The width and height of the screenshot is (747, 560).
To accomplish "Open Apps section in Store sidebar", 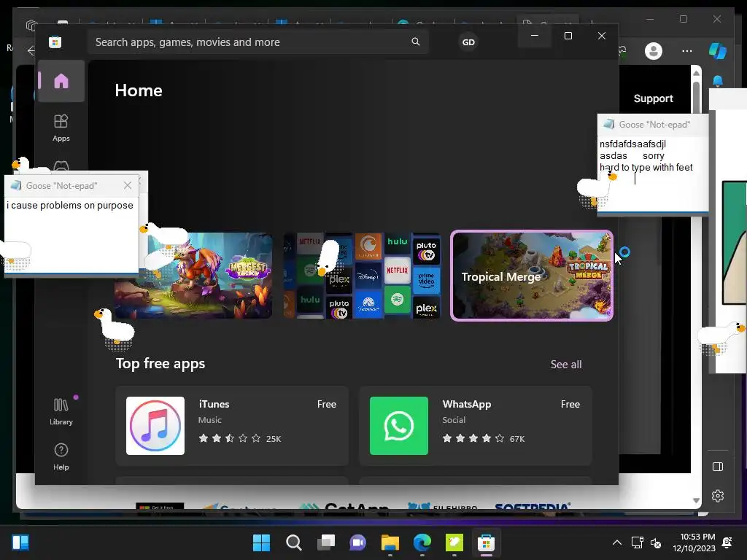I will point(61,128).
